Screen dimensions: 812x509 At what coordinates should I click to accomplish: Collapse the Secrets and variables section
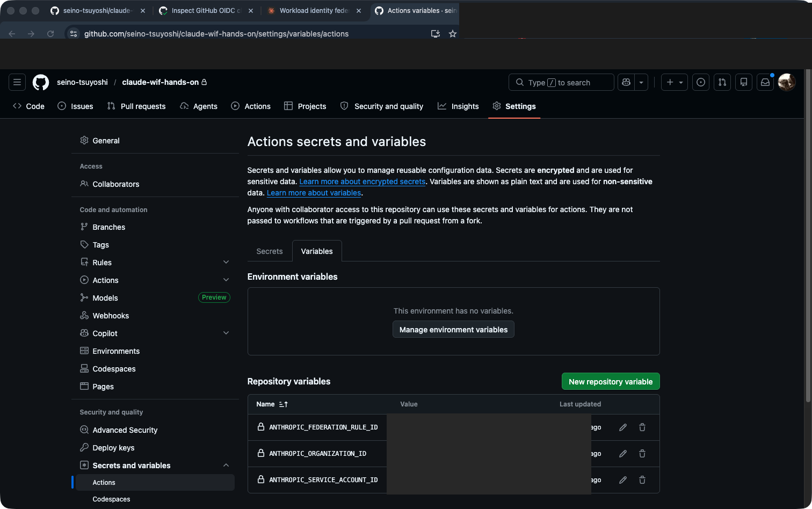[155, 466]
